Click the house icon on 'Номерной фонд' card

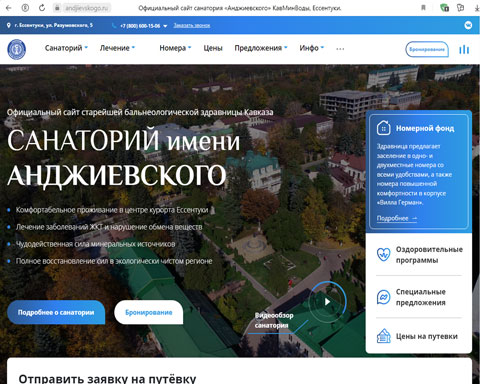click(x=383, y=128)
